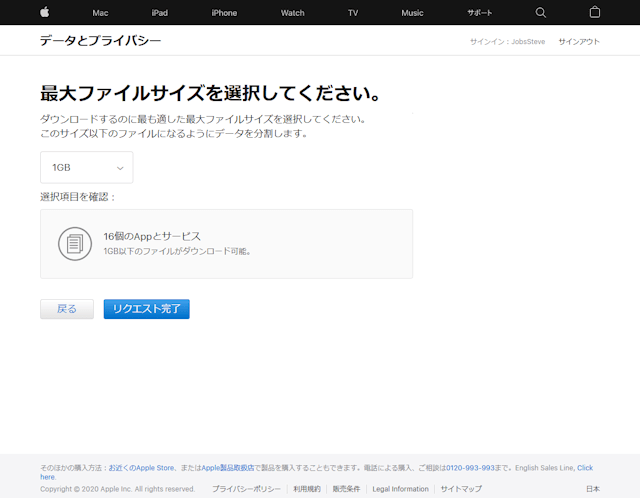Open the Watch navigation item
Image resolution: width=640 pixels, height=498 pixels.
tap(292, 13)
